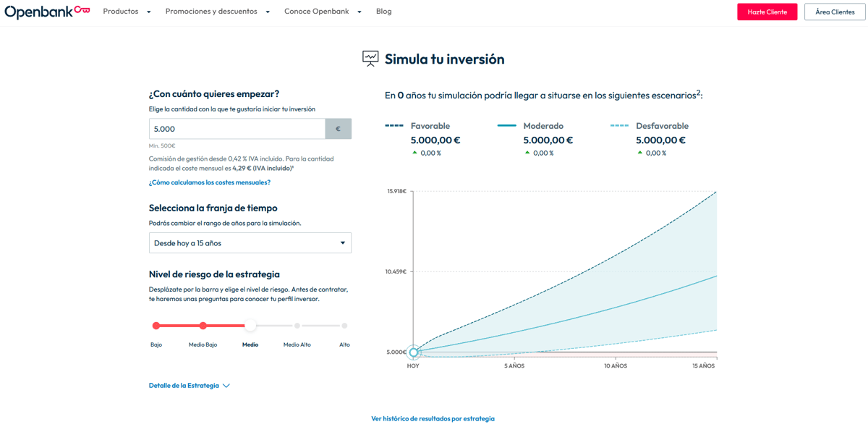Open the '¿Cómo calculamos los costes mensuales?' link
868x427 pixels.
(210, 182)
